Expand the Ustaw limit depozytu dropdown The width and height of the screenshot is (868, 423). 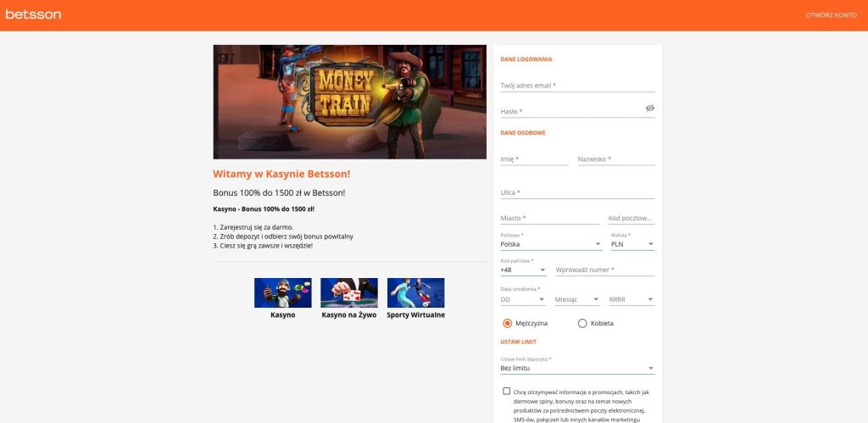tap(577, 368)
